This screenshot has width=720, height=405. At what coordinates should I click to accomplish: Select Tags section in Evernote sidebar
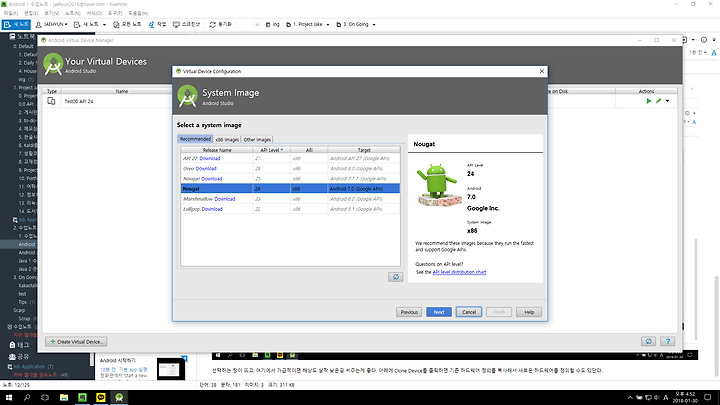(19, 344)
